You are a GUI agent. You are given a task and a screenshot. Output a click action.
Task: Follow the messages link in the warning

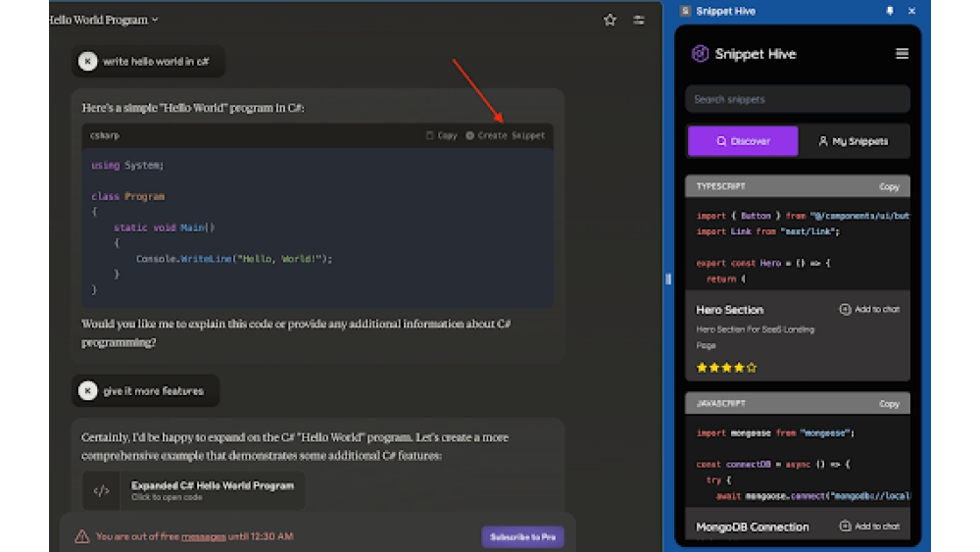coord(203,536)
